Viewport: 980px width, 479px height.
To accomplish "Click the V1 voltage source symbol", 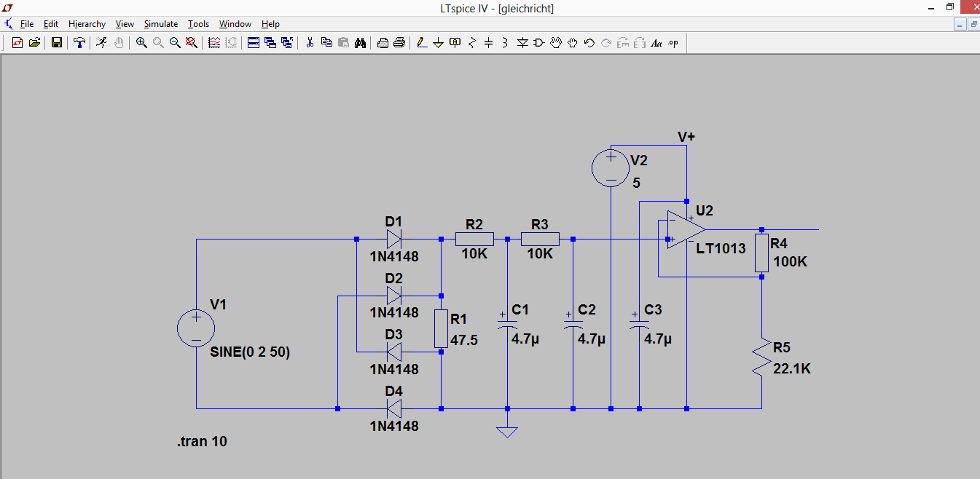I will coord(196,328).
